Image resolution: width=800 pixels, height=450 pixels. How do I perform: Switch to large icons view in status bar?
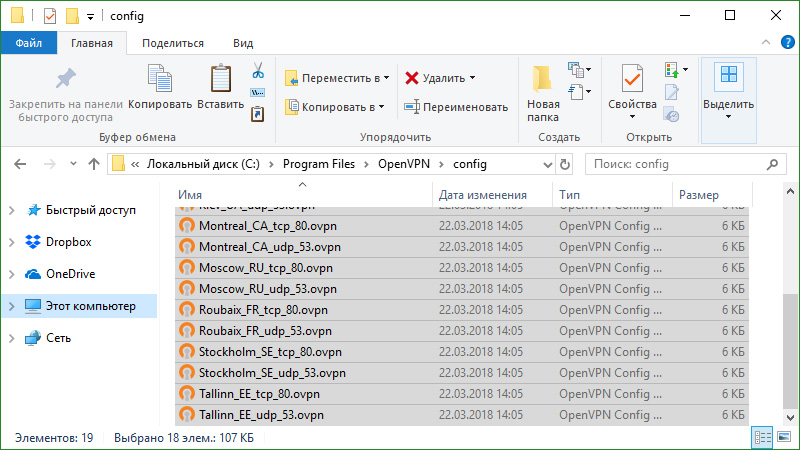pyautogui.click(x=785, y=438)
